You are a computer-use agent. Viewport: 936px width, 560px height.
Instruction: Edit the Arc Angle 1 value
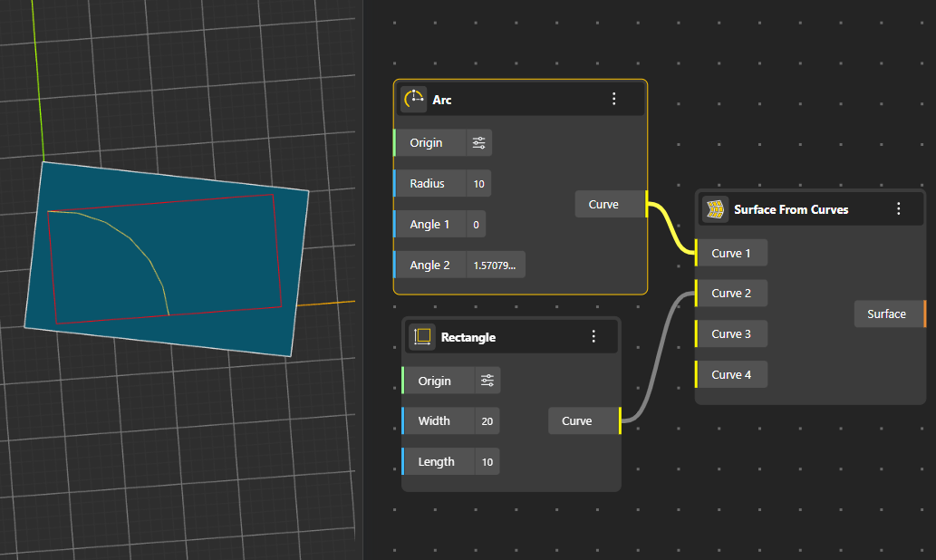tap(477, 225)
